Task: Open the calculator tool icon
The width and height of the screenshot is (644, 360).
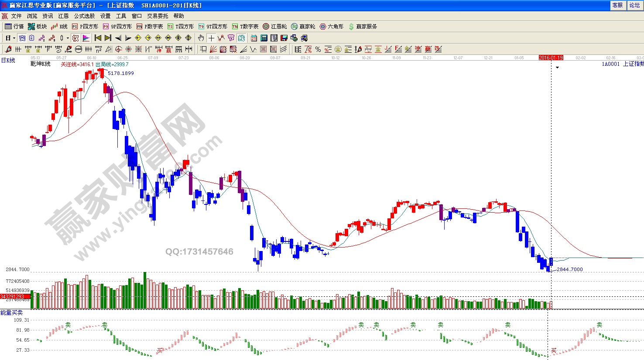Action: (264, 38)
